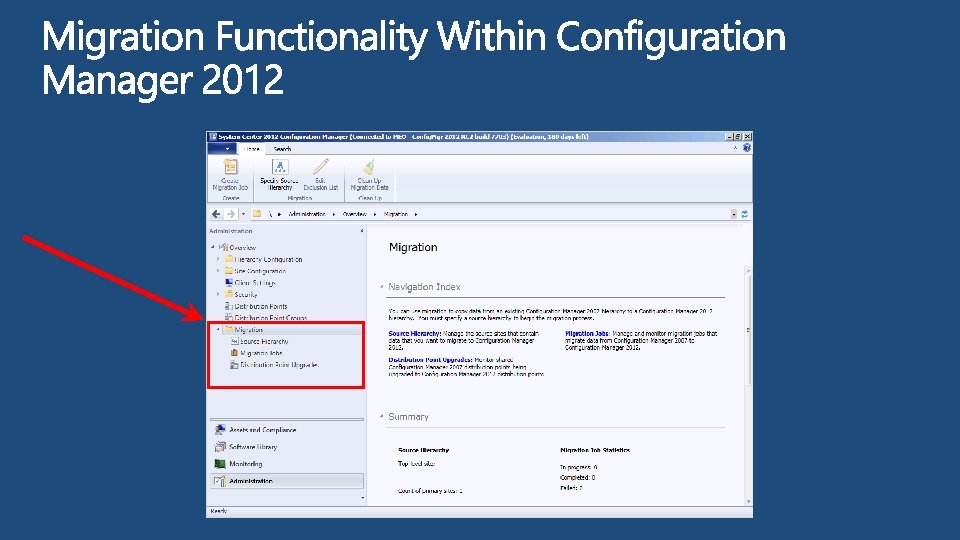Click the Create Migration Job ribbon icon

[230, 167]
